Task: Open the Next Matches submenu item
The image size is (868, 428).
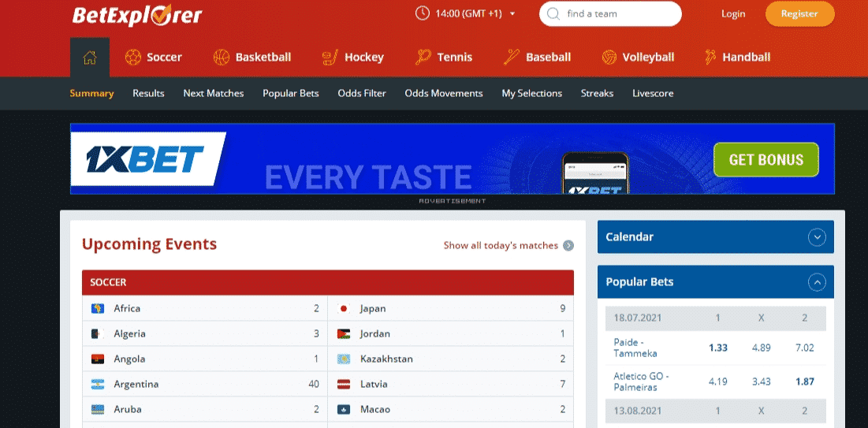Action: pos(214,94)
